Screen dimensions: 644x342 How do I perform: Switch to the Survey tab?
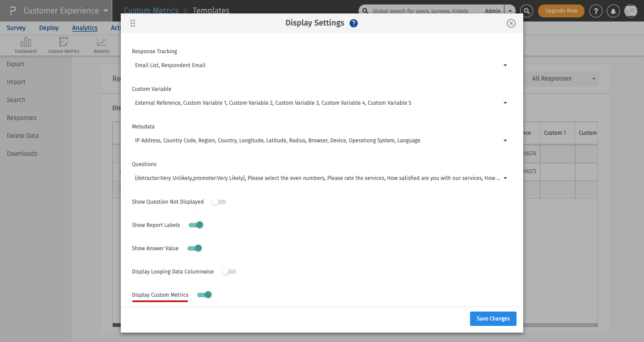(x=16, y=27)
